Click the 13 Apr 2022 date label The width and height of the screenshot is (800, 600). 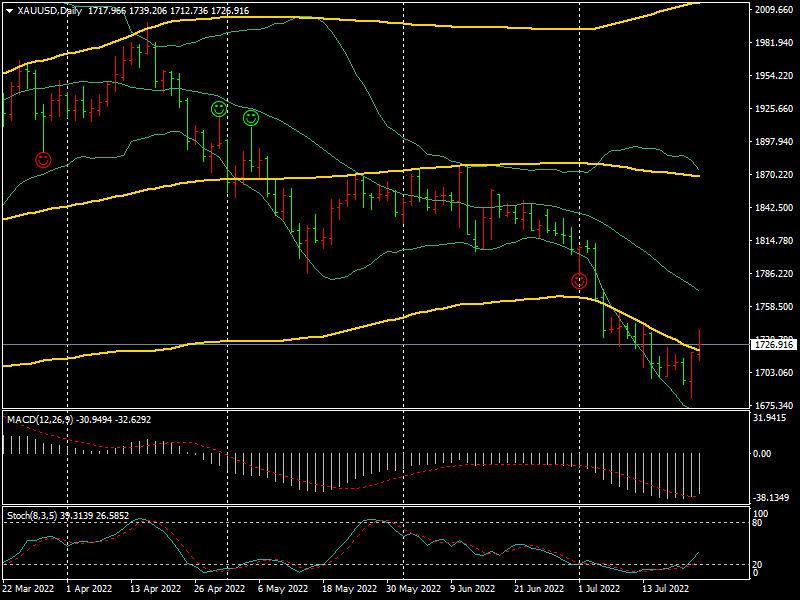156,588
